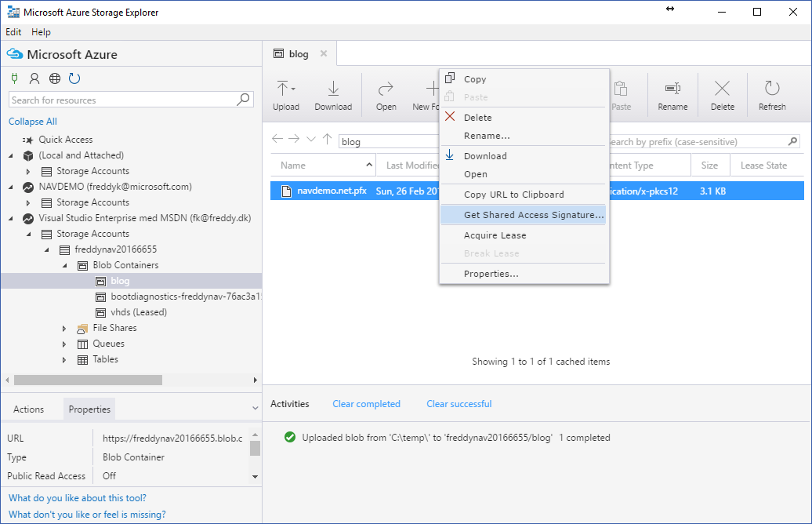Image resolution: width=812 pixels, height=524 pixels.
Task: Expand the File Shares node
Action: pyautogui.click(x=64, y=328)
